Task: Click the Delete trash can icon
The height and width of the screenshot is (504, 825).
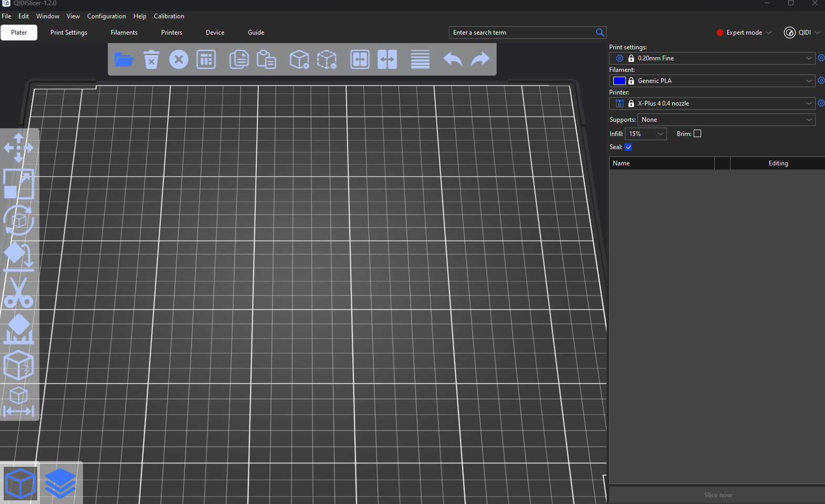Action: (x=151, y=59)
